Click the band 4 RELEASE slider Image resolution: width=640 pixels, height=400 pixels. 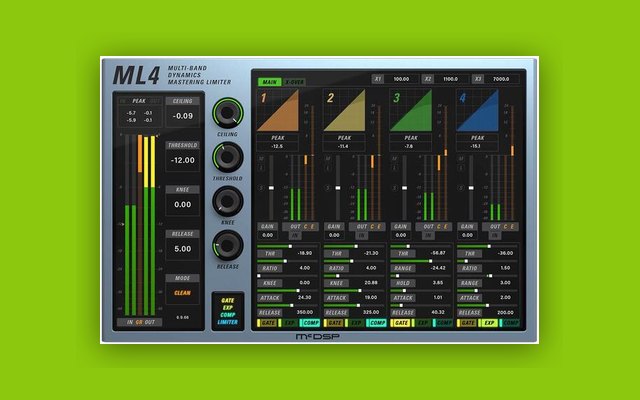coord(487,305)
